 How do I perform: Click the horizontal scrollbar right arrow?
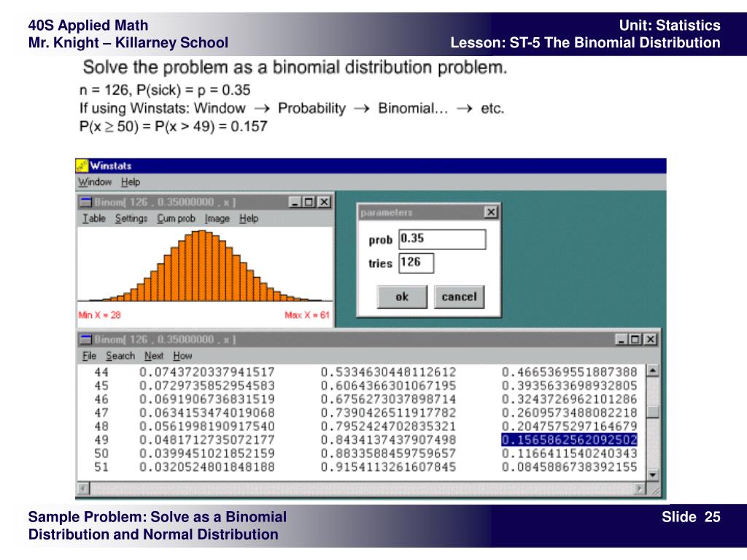click(x=639, y=489)
